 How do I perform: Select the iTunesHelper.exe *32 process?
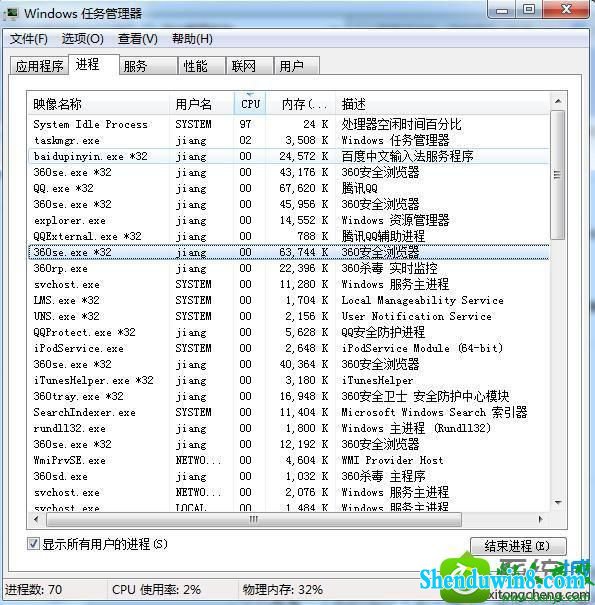pos(288,380)
